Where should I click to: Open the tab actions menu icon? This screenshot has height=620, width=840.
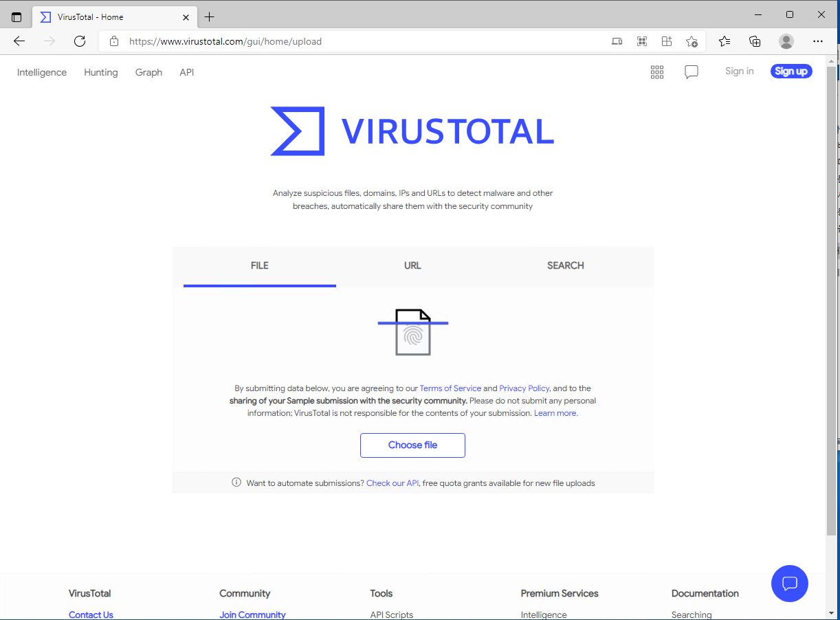[16, 16]
